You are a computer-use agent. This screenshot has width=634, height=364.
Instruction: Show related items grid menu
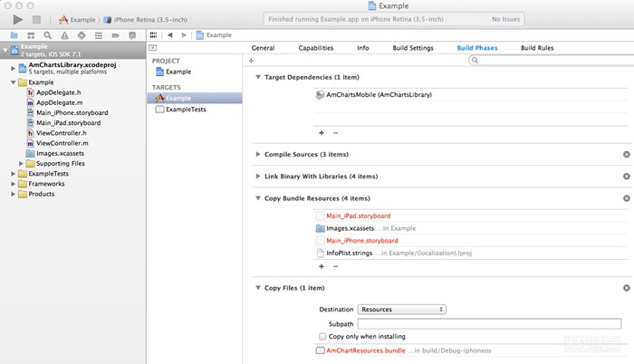(x=153, y=35)
